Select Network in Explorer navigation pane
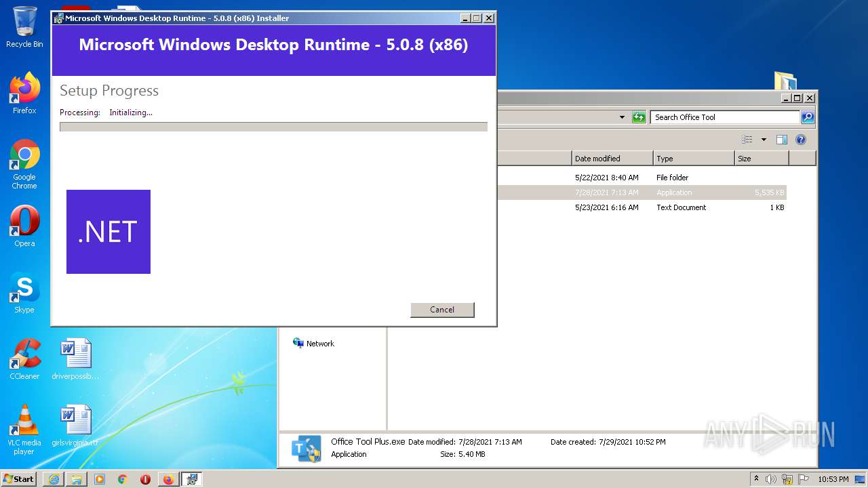Viewport: 868px width, 488px height. (x=313, y=344)
